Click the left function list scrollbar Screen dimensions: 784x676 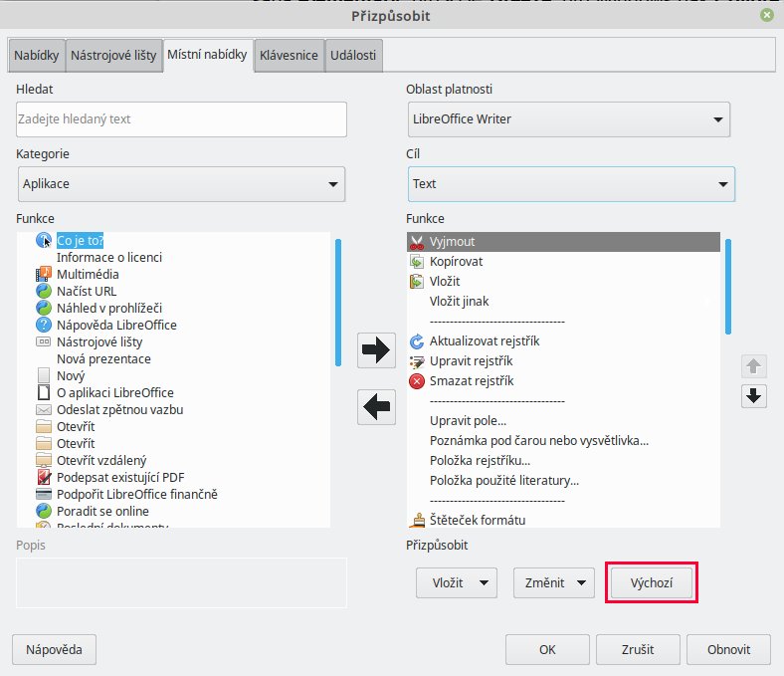pos(338,303)
